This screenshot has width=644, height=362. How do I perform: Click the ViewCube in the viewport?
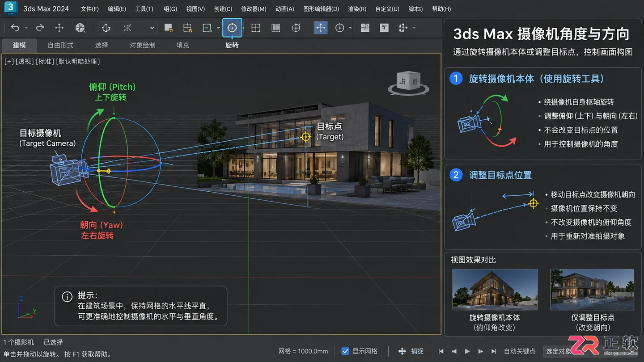(x=408, y=83)
